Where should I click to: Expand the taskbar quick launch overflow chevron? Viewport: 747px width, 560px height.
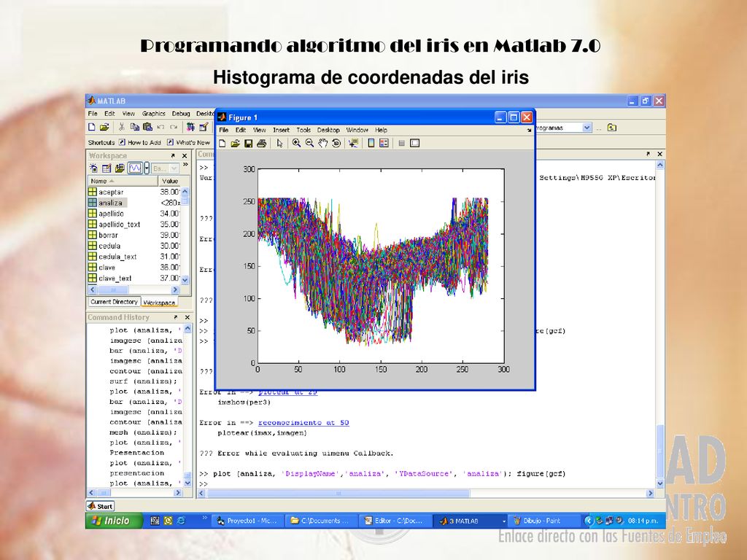205,517
